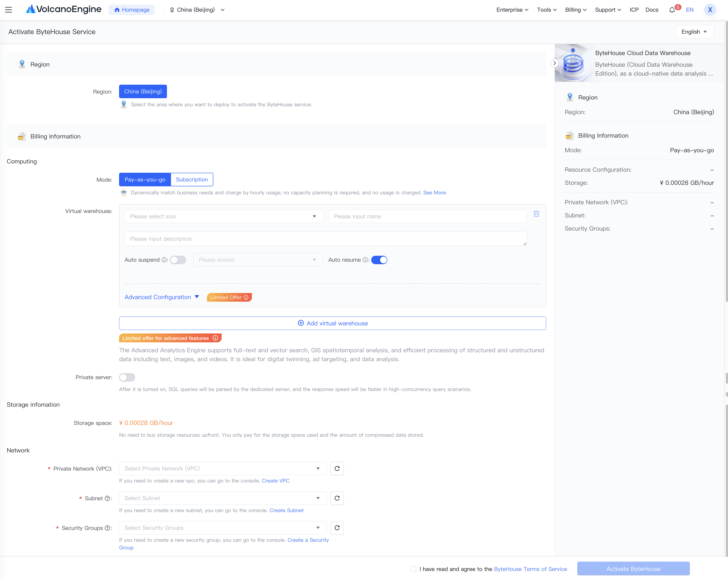This screenshot has height=579, width=728.
Task: Open the Support menu
Action: point(608,10)
